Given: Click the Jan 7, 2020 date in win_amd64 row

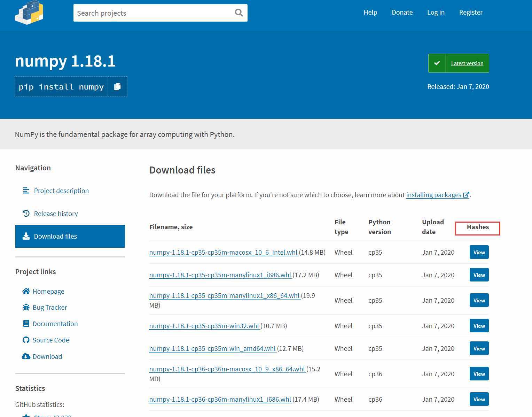Looking at the screenshot, I should click(x=438, y=348).
